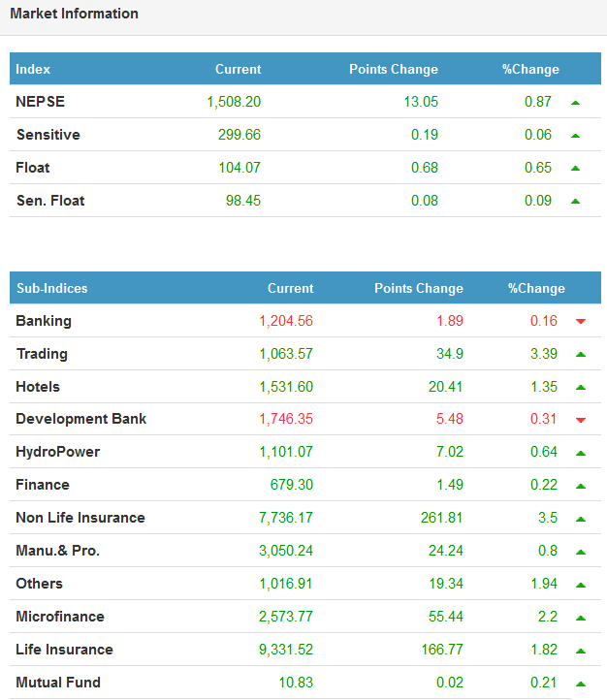607x700 pixels.
Task: Click NEPSE points change 13.05
Action: coord(421,102)
